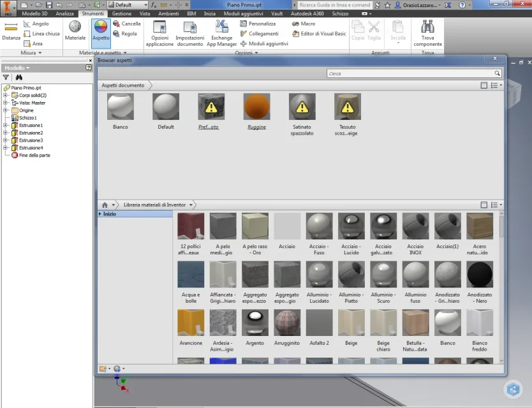Expand the Estrusione1 tree node
Viewport: 532px width, 408px height.
tap(6, 125)
